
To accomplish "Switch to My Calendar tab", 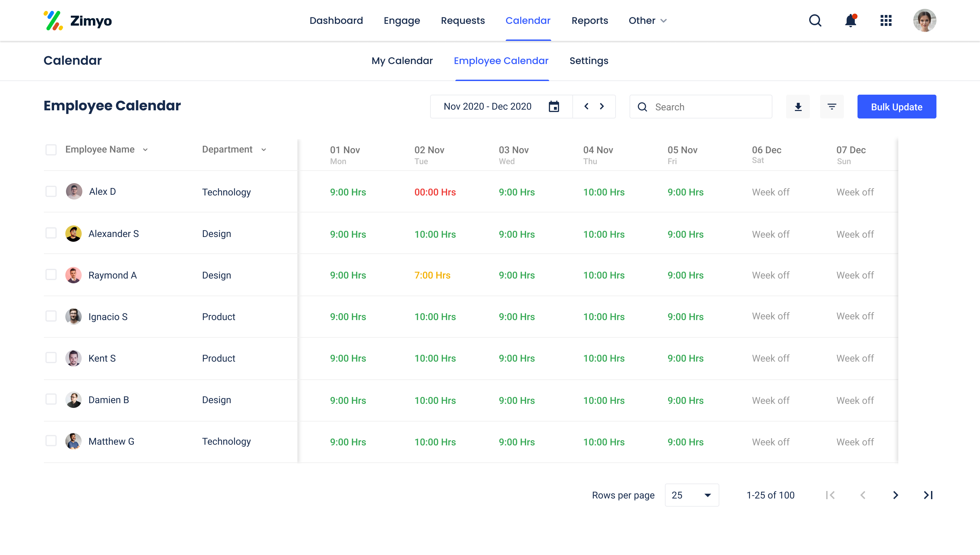I will coord(402,61).
